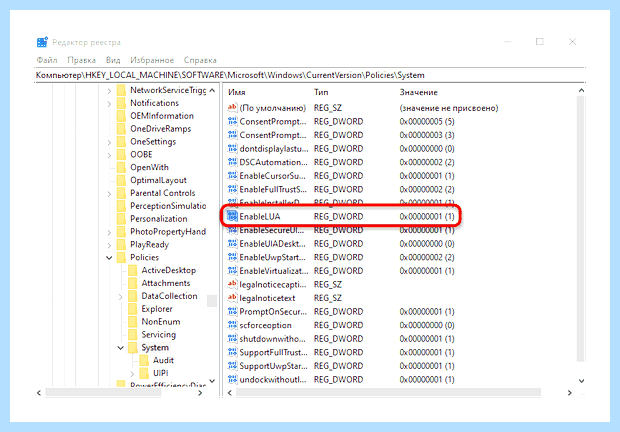Click the (значение не присвоено) value cell
Viewport: 620px width, 432px height.
tap(448, 108)
